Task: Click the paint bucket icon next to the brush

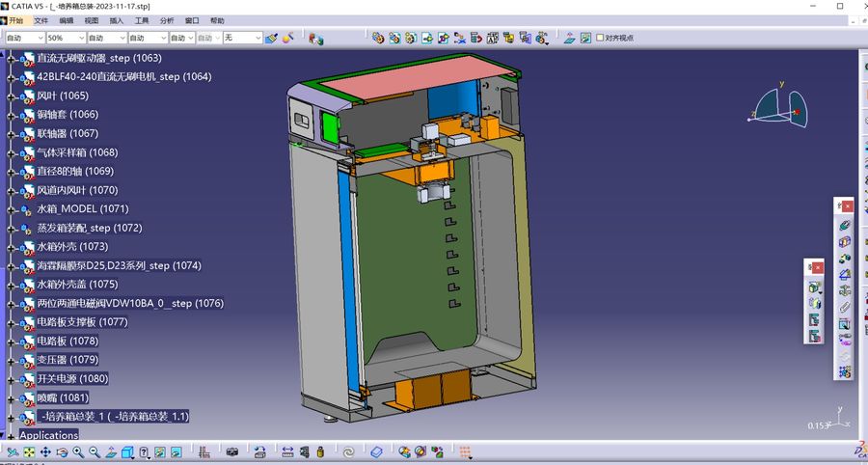Action: [287, 38]
